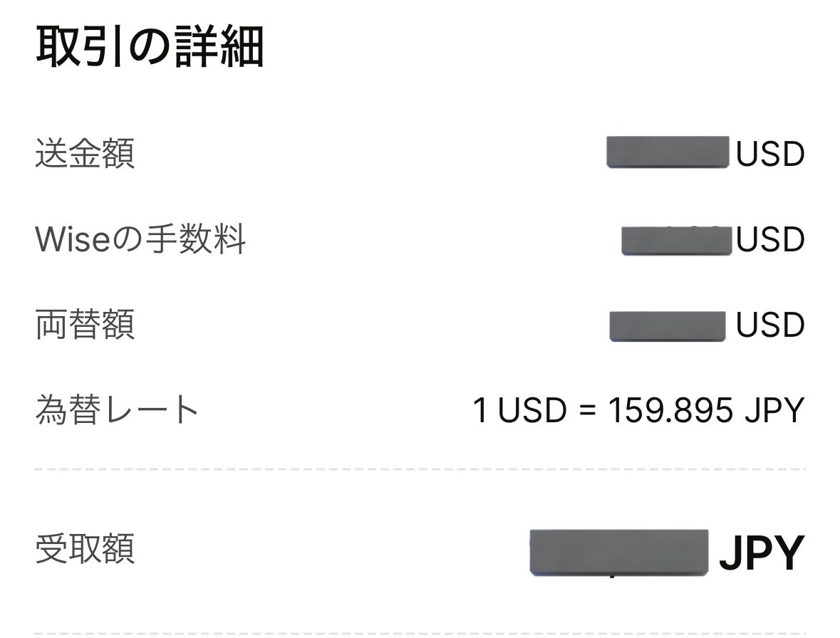Click the redacted 受取額 amount box
Viewport: 840px width, 638px height.
(619, 552)
